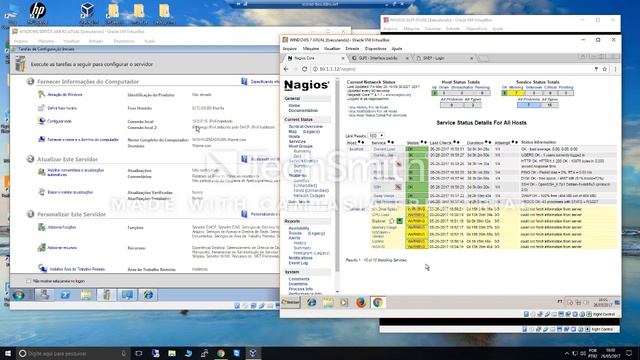Screen dimensions: 640x360
Task: Open Comments link under System in Nagios
Action: pyautogui.click(x=299, y=279)
